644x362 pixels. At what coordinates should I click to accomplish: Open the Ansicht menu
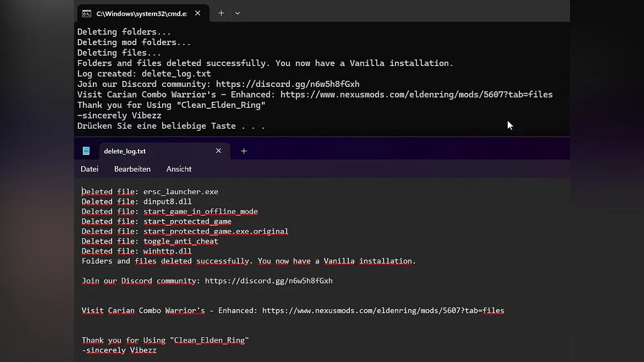tap(179, 169)
